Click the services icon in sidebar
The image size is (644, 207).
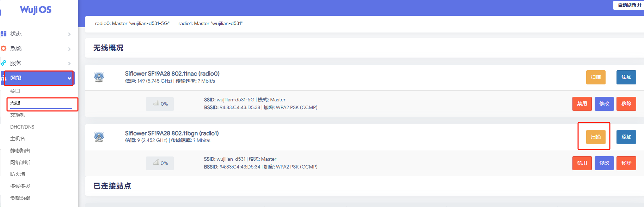tap(4, 63)
